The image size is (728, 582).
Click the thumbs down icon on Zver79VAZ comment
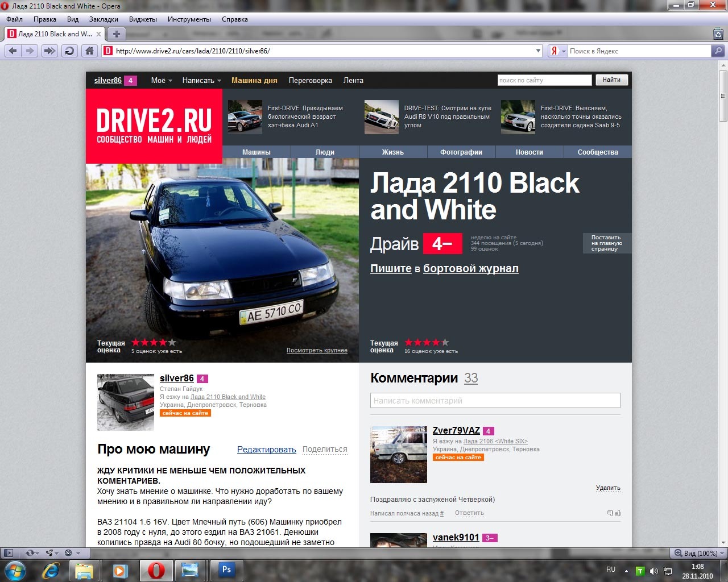click(610, 513)
